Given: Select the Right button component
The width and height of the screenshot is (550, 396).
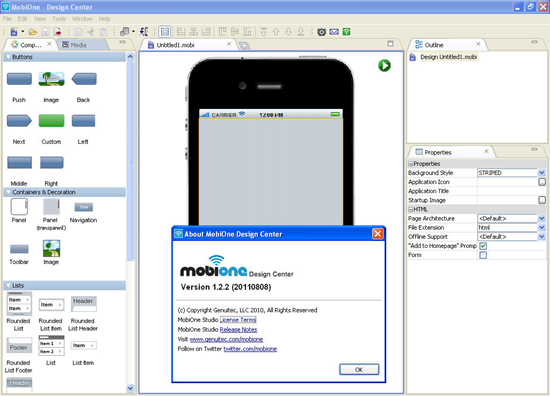Looking at the screenshot, I should click(x=52, y=163).
